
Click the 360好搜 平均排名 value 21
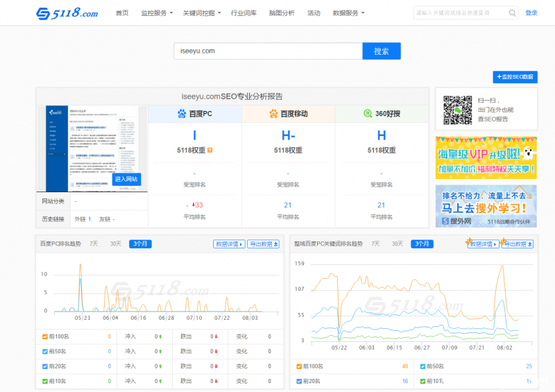[381, 205]
